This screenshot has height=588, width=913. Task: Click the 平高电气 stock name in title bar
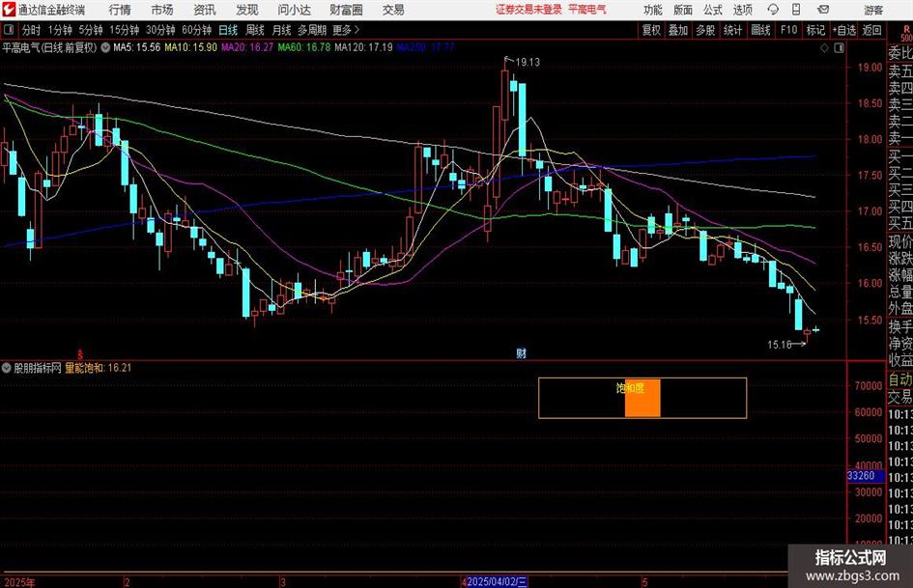pos(587,10)
